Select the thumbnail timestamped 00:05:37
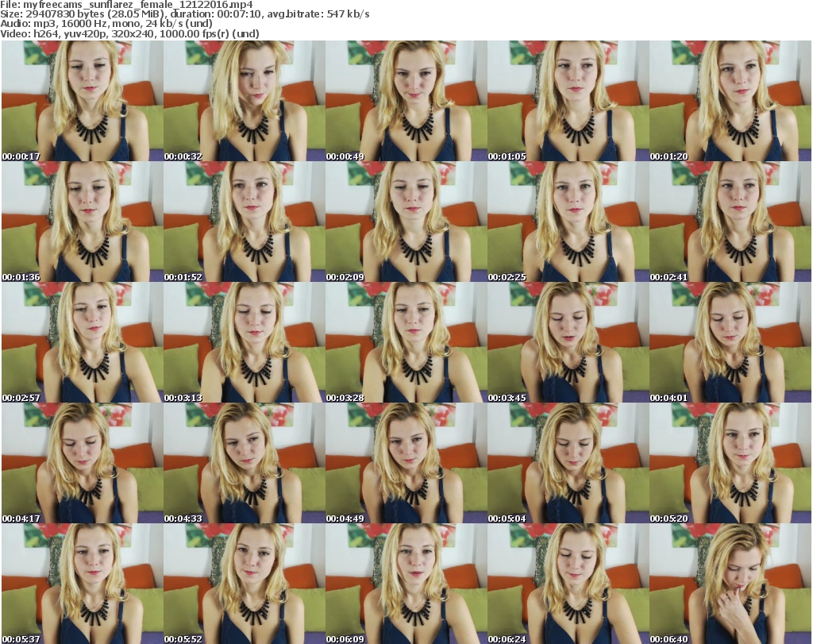The height and width of the screenshot is (644, 813). 83,584
